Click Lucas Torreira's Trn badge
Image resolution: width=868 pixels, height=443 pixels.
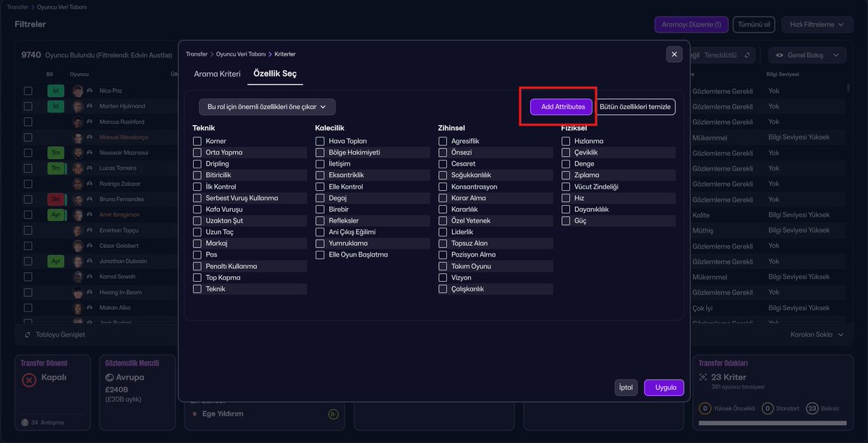(55, 168)
